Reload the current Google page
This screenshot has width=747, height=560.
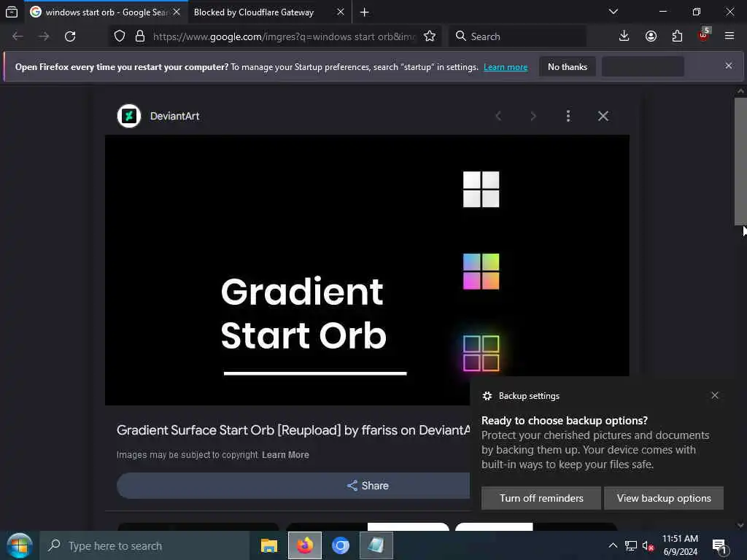coord(70,36)
